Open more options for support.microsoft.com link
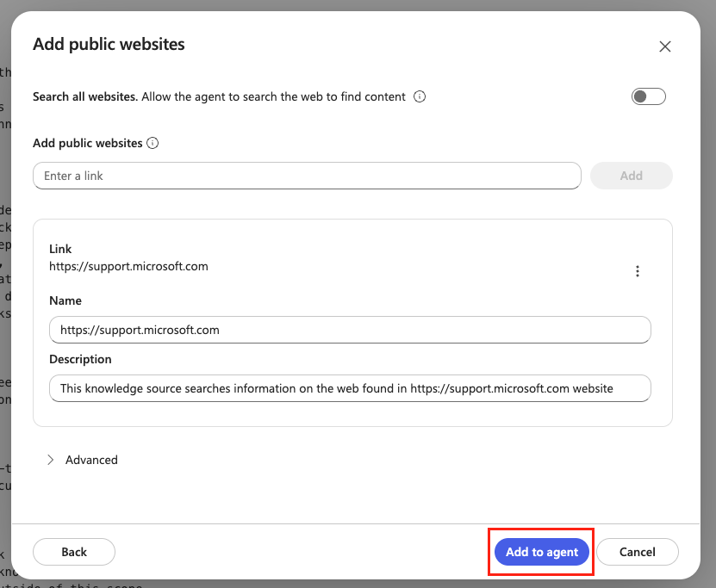This screenshot has height=588, width=716. tap(638, 271)
